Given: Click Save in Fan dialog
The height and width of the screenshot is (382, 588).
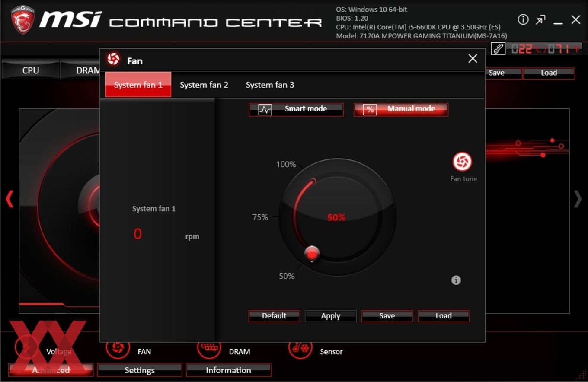Looking at the screenshot, I should (387, 316).
